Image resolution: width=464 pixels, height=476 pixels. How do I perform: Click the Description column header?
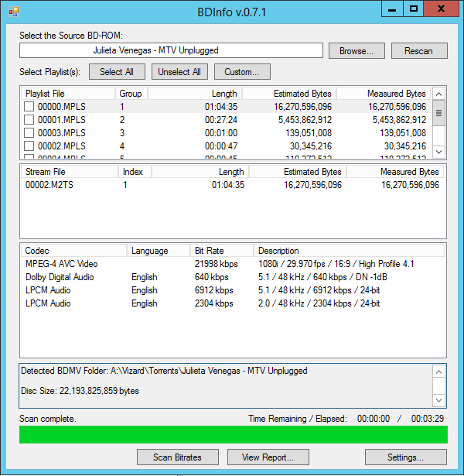pos(349,251)
